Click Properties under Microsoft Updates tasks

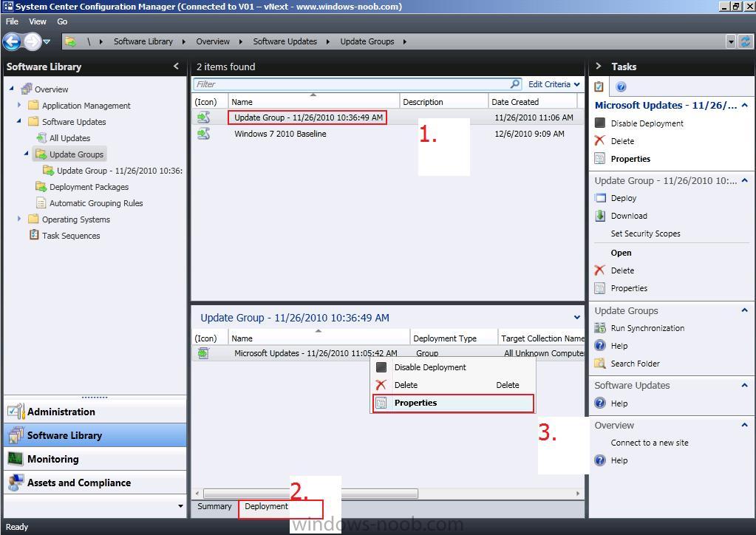(x=630, y=159)
